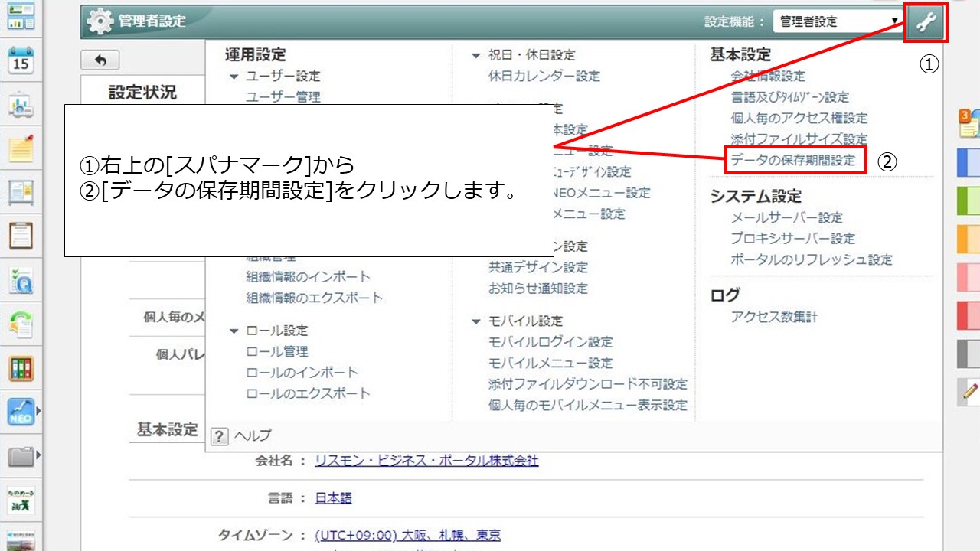Click the pencil icon on right panel
Image resolution: width=980 pixels, height=551 pixels.
[x=969, y=391]
